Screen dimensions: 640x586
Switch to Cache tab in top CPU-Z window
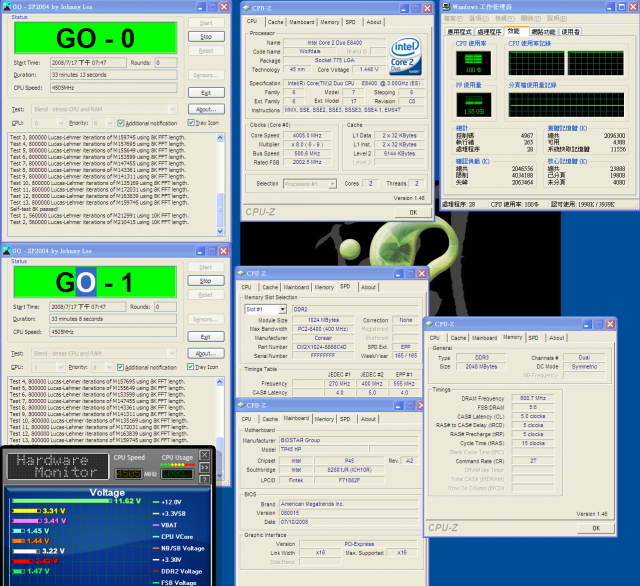point(276,22)
